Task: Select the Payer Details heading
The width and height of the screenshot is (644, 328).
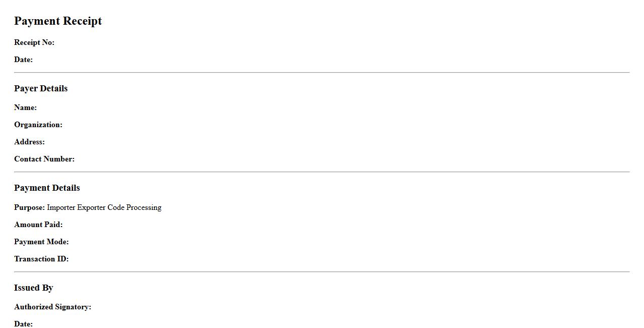Action: 41,88
